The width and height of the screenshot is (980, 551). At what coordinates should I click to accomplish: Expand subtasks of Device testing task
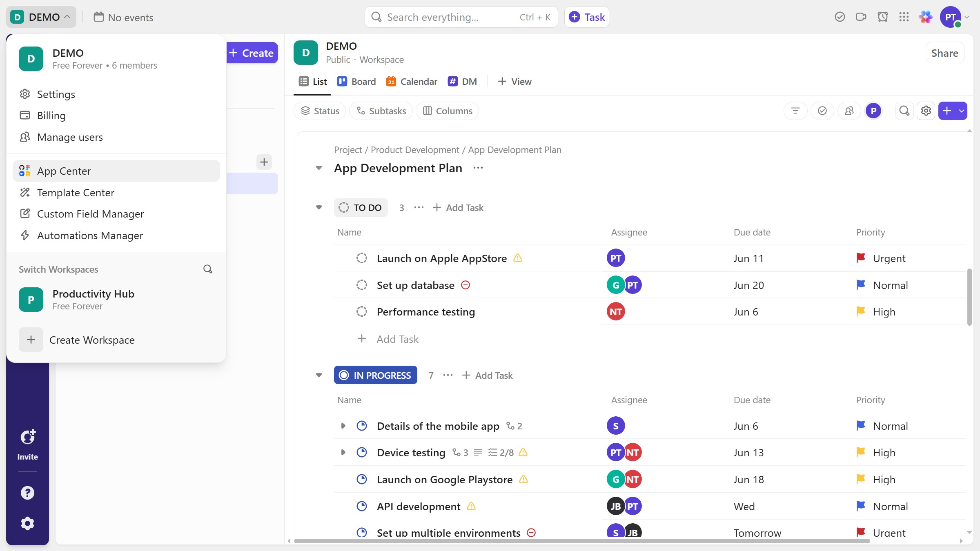pos(343,453)
